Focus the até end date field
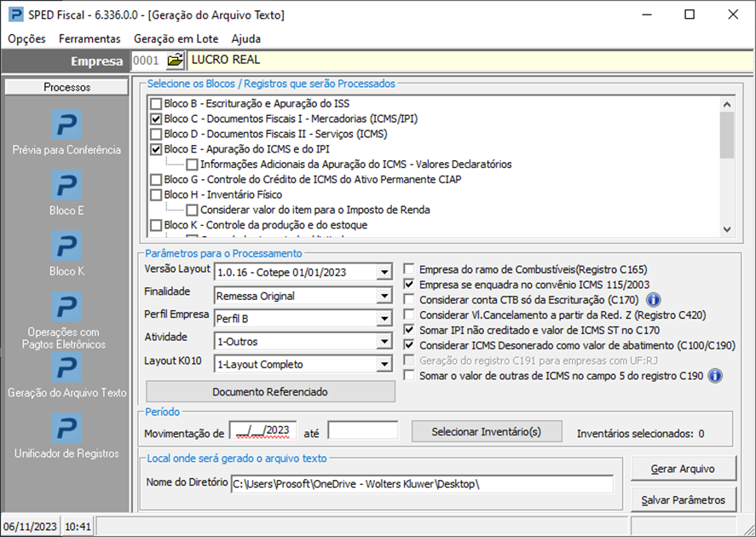 [x=363, y=430]
